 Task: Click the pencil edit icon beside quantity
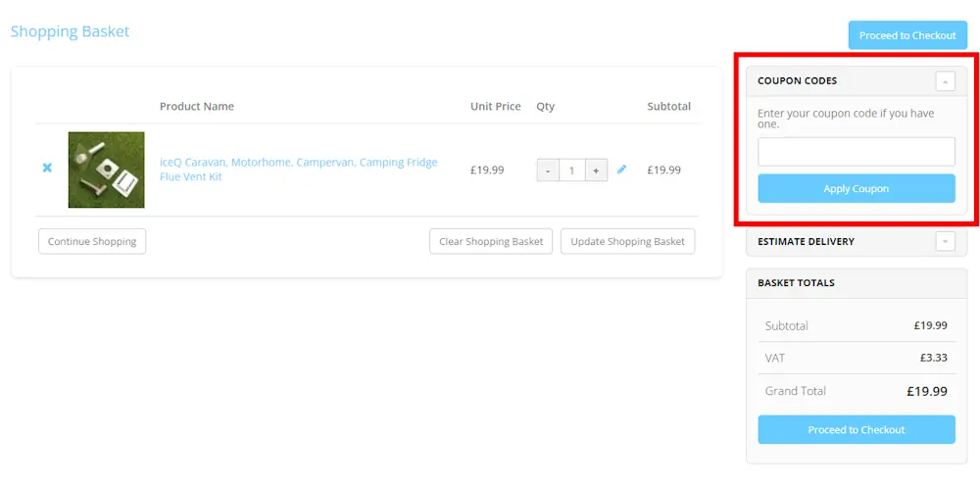pos(621,170)
